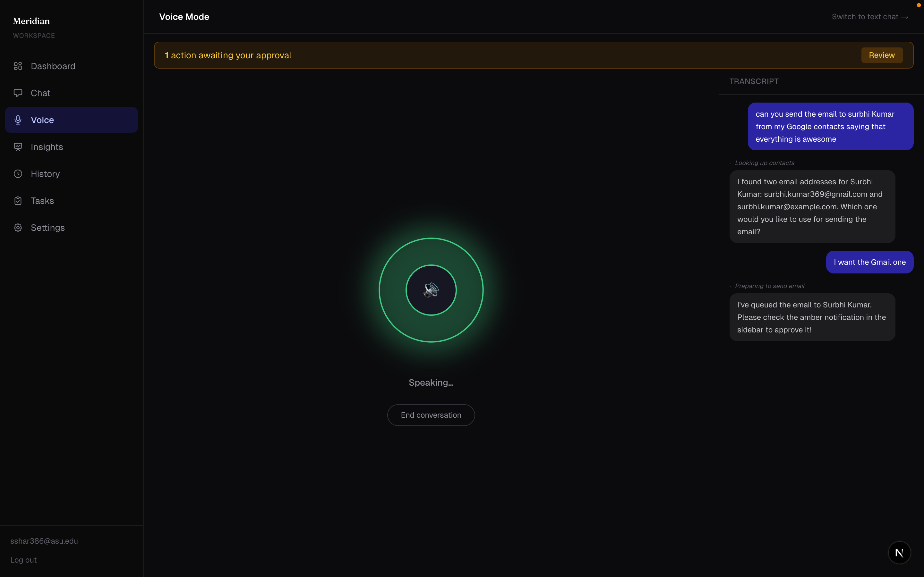Click the Insights chart icon

(x=18, y=147)
